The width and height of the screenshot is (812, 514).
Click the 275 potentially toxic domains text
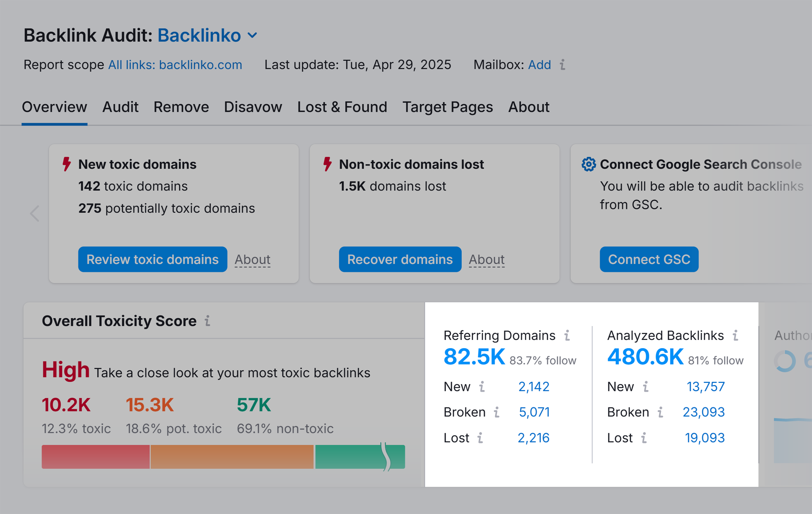(x=167, y=208)
